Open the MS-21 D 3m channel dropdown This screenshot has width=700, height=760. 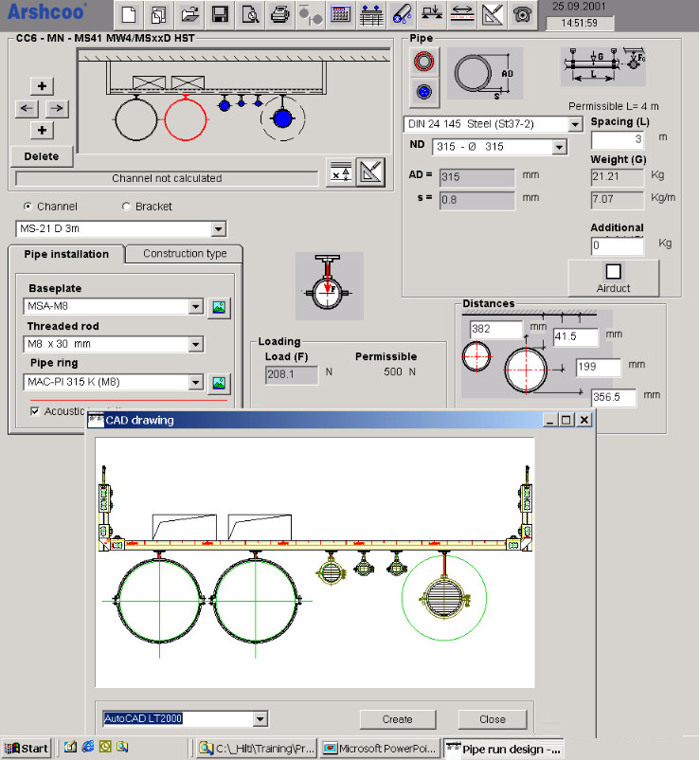(x=219, y=228)
